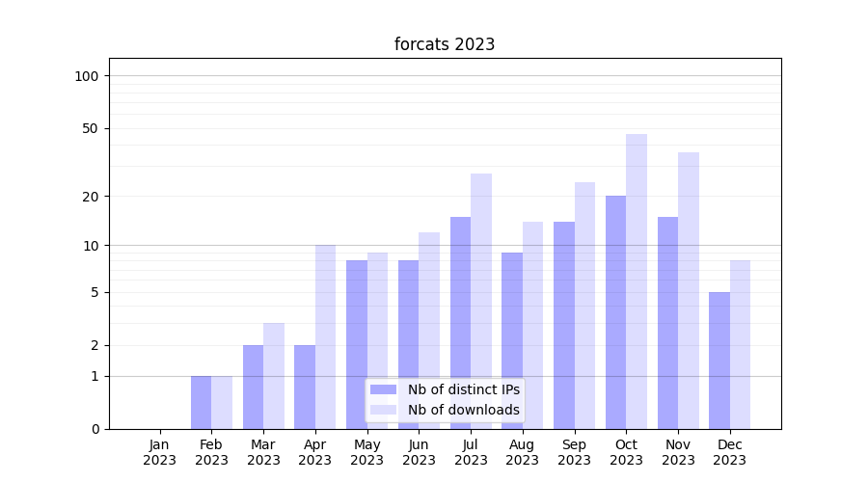Select the 'Jun 2023' x-axis label

click(x=419, y=452)
